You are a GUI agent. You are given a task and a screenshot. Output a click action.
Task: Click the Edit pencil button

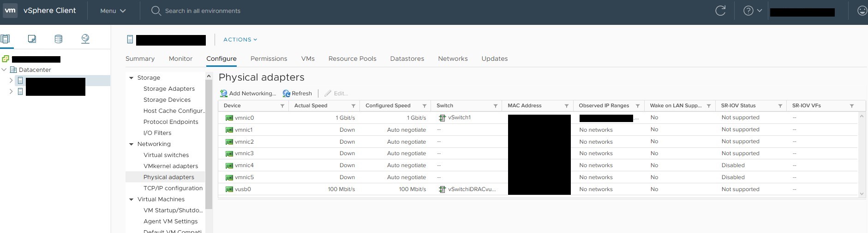click(336, 93)
